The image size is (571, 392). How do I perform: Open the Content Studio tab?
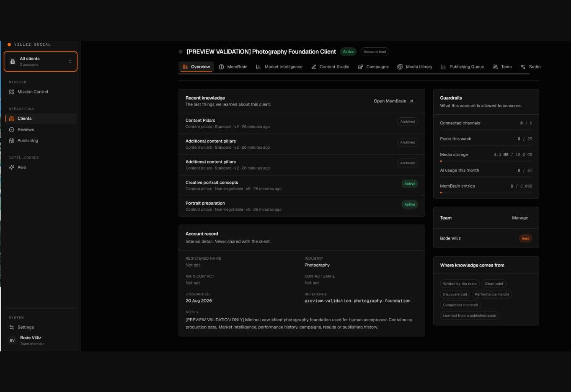pyautogui.click(x=331, y=67)
